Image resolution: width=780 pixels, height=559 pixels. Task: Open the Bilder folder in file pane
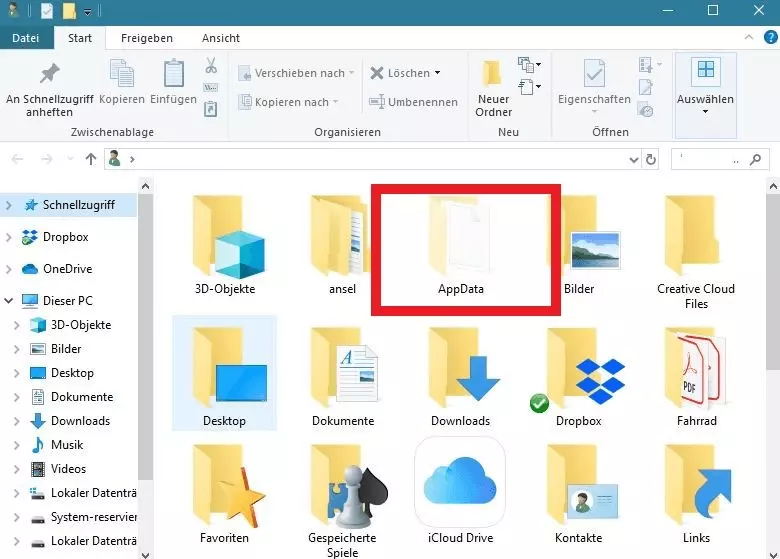(584, 235)
